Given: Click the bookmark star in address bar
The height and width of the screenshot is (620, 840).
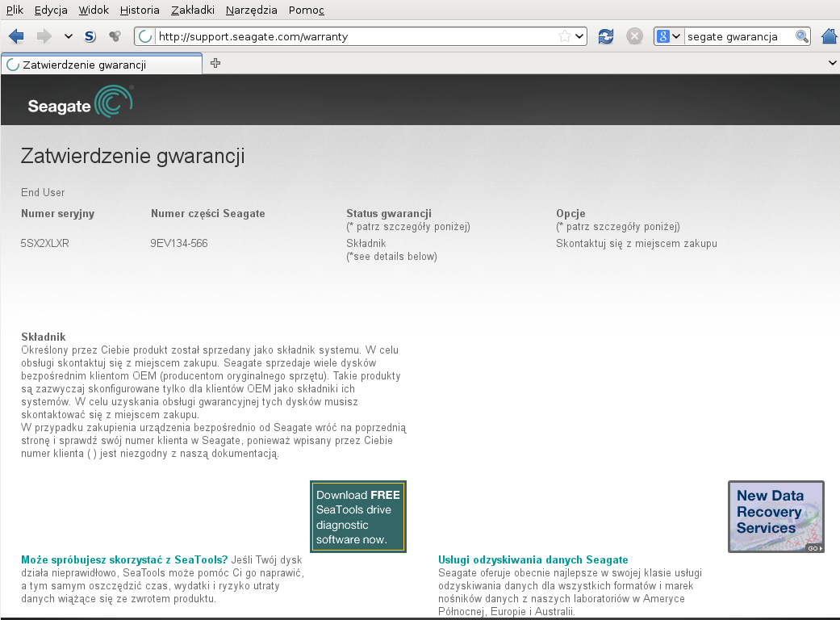Looking at the screenshot, I should tap(564, 36).
